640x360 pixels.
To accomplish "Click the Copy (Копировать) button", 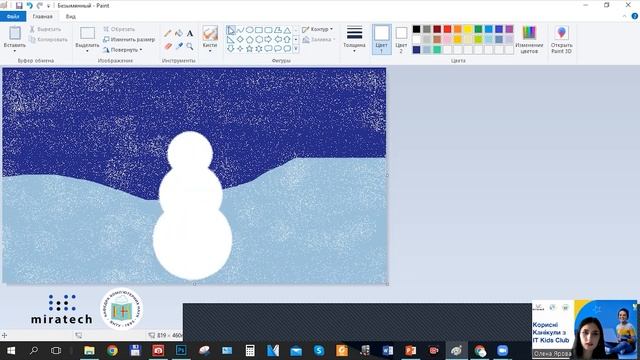I will [x=49, y=40].
